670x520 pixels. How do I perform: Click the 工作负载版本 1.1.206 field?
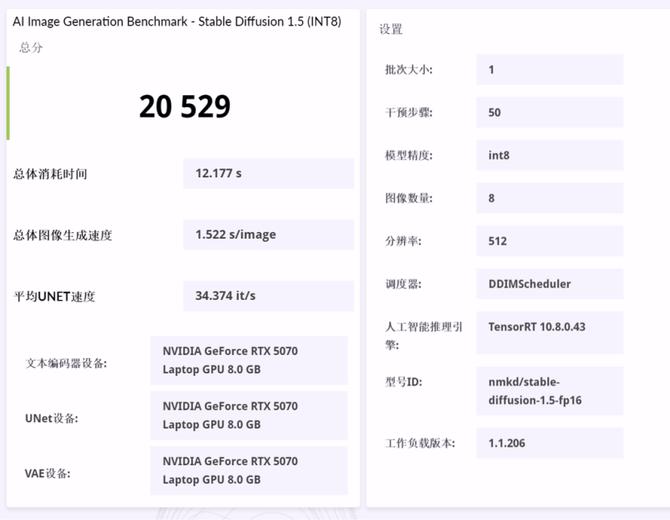click(x=549, y=442)
